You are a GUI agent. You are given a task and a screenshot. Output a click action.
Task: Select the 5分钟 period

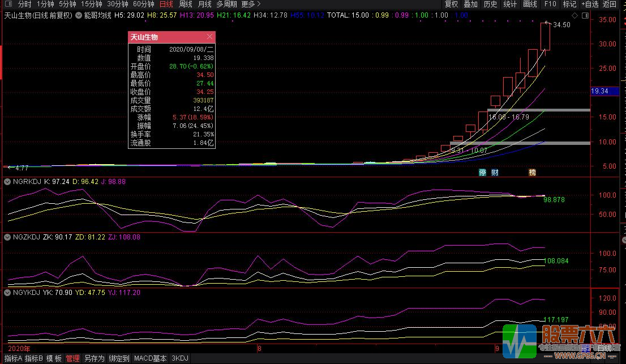coord(67,4)
